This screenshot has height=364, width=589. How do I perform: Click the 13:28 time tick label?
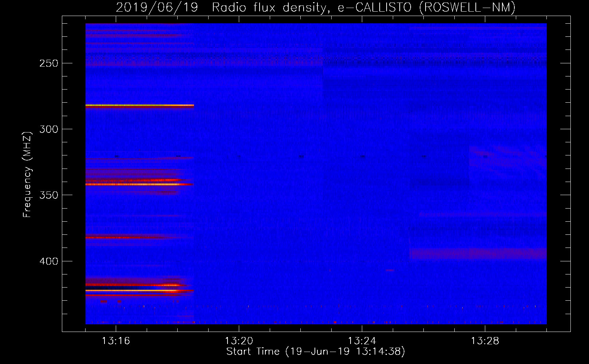tap(485, 341)
